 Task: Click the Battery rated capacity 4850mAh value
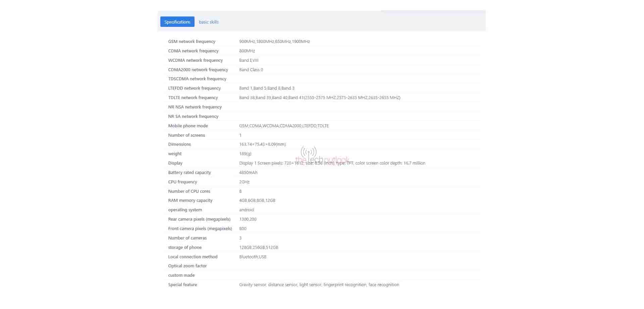click(x=248, y=173)
